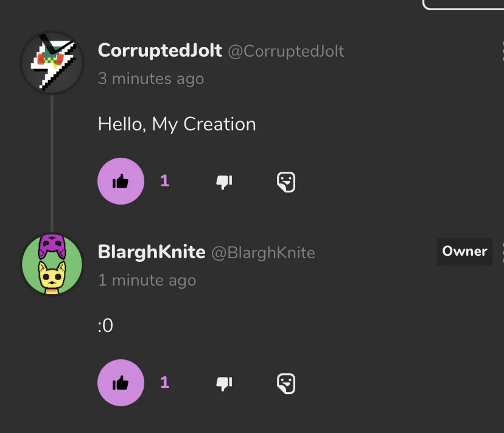Open more options for CorruptedJolt's comment
This screenshot has width=504, height=433.
[x=502, y=52]
